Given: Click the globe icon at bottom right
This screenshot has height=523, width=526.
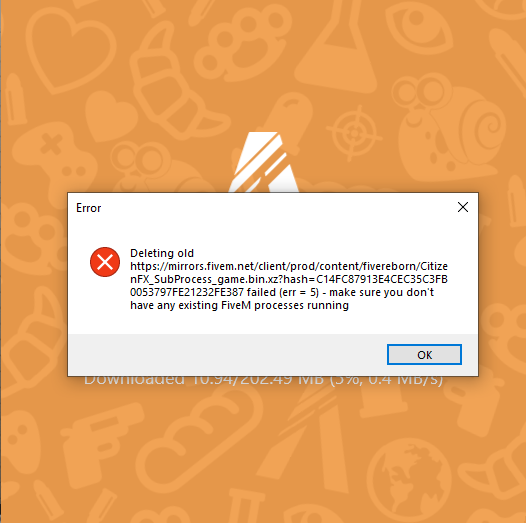Looking at the screenshot, I should pos(409,480).
